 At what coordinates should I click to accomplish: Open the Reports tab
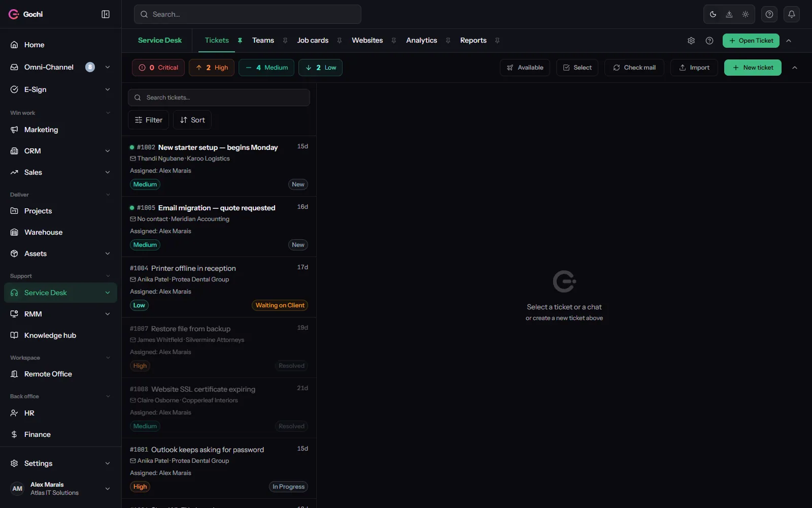pos(473,41)
